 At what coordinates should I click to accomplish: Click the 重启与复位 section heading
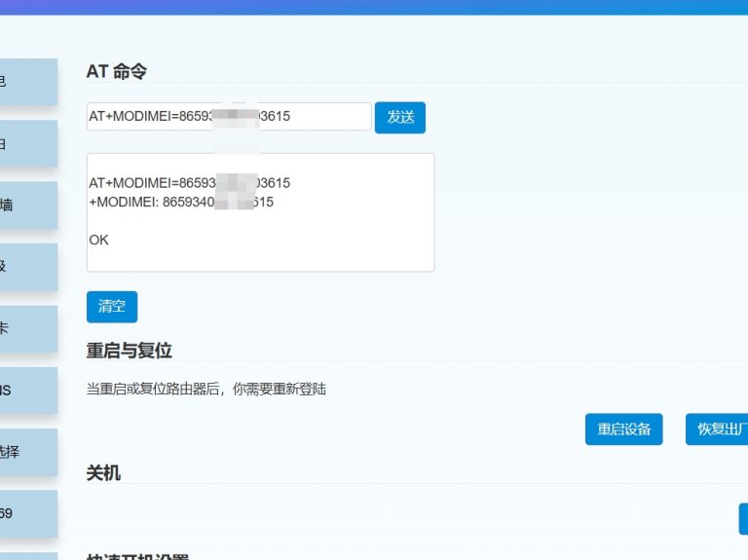pyautogui.click(x=130, y=351)
